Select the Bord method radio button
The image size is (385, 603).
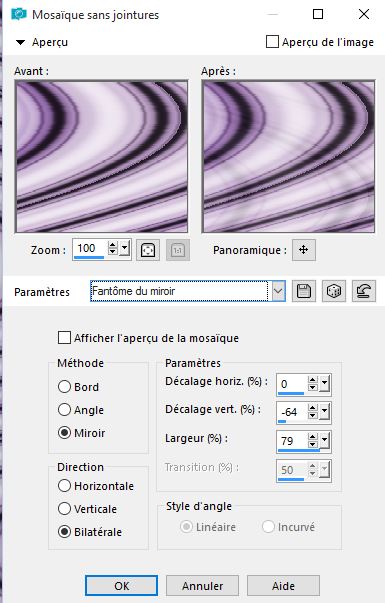[64, 386]
